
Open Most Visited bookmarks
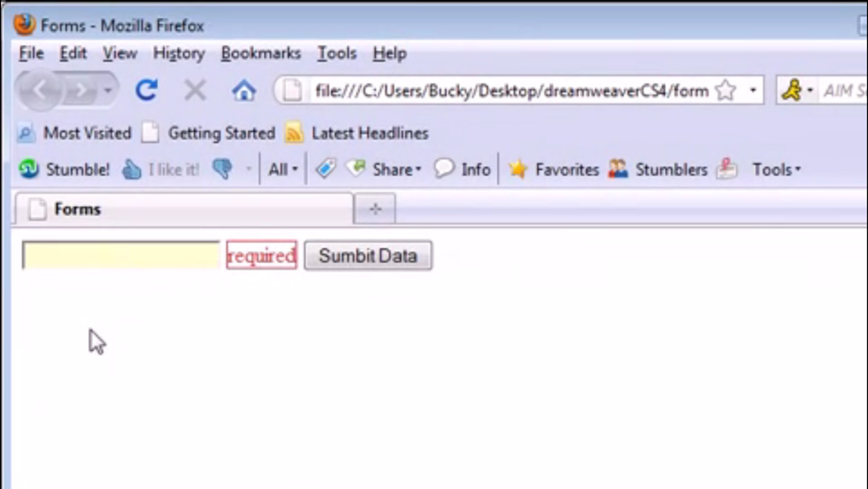(75, 133)
